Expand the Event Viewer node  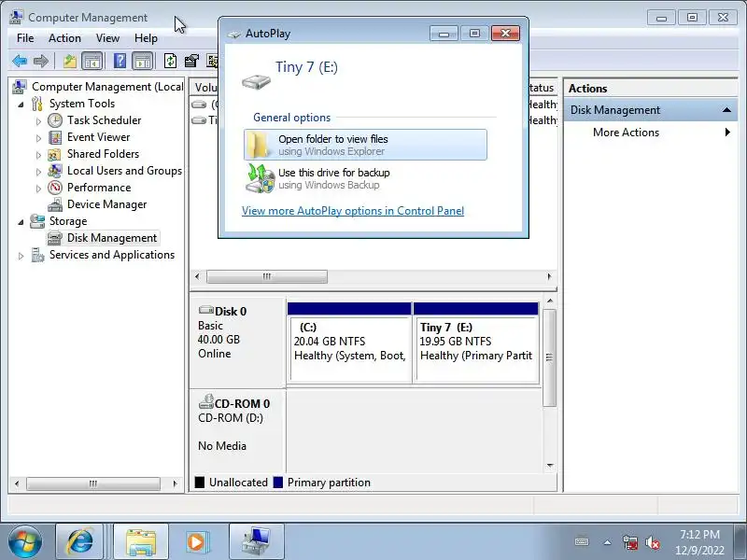point(38,138)
